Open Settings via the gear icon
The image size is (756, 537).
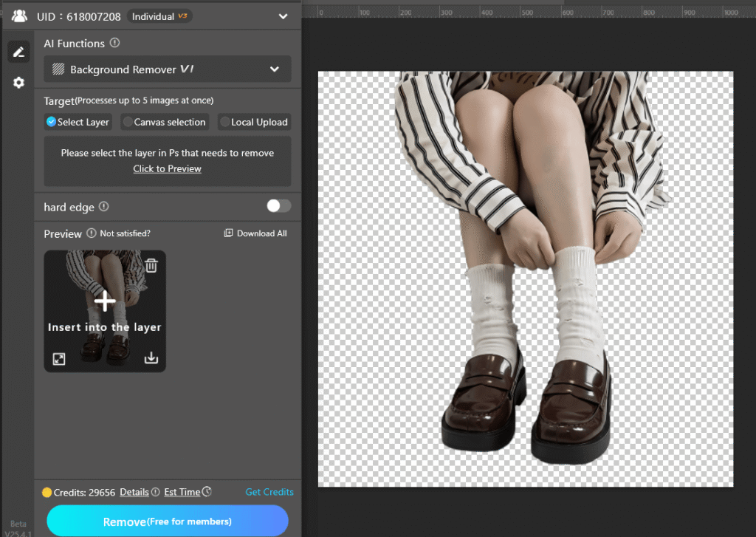pos(18,82)
